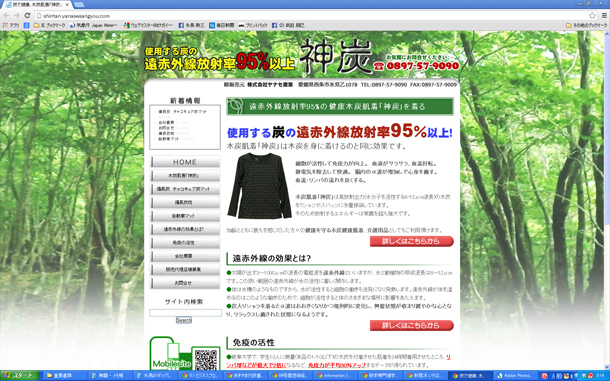Image resolution: width=610 pixels, height=381 pixels.
Task: Open the チャコキュア炭マット news entry
Action: 182,111
